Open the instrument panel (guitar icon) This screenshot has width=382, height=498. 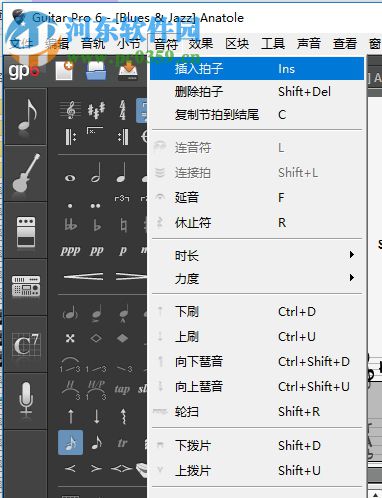tap(26, 173)
